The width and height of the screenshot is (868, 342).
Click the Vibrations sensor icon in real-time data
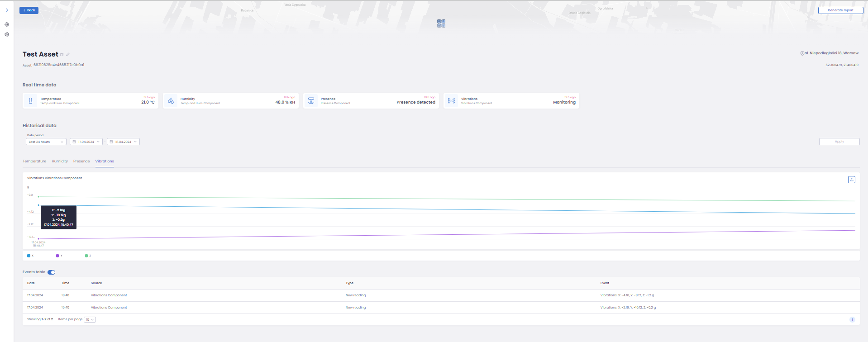point(451,101)
